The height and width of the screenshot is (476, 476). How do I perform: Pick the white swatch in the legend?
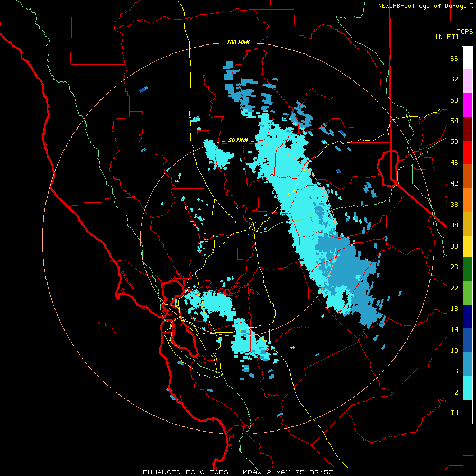coord(467,58)
